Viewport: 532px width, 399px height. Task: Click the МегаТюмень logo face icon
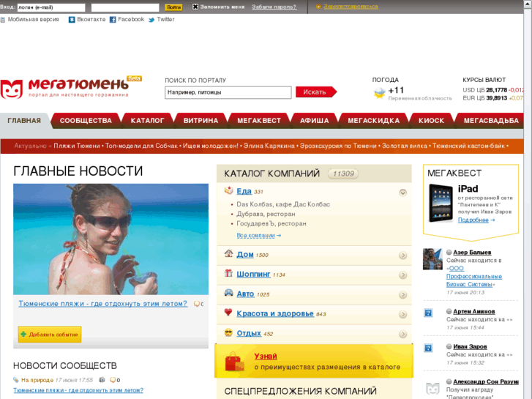click(12, 89)
